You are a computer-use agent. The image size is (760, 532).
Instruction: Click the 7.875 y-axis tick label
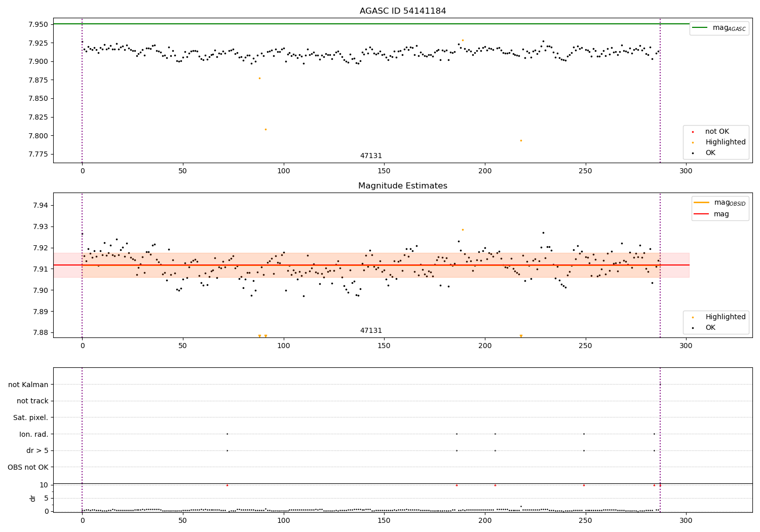click(x=39, y=80)
